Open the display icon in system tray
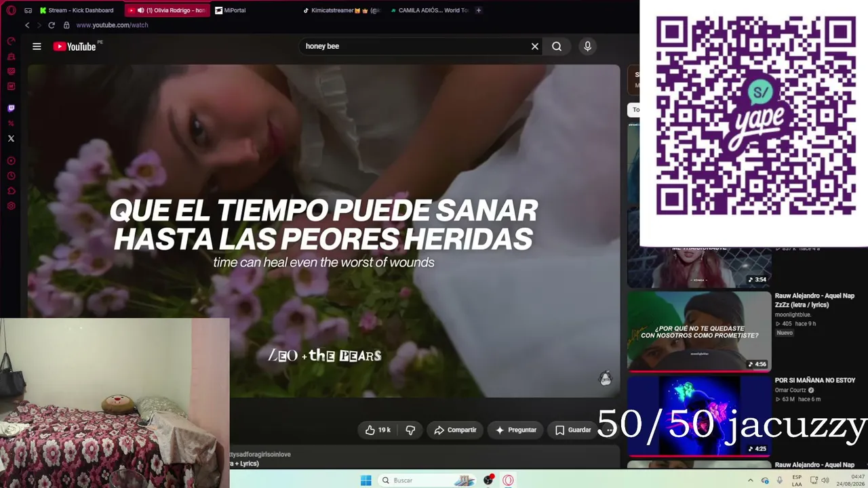868x488 pixels. [812, 481]
